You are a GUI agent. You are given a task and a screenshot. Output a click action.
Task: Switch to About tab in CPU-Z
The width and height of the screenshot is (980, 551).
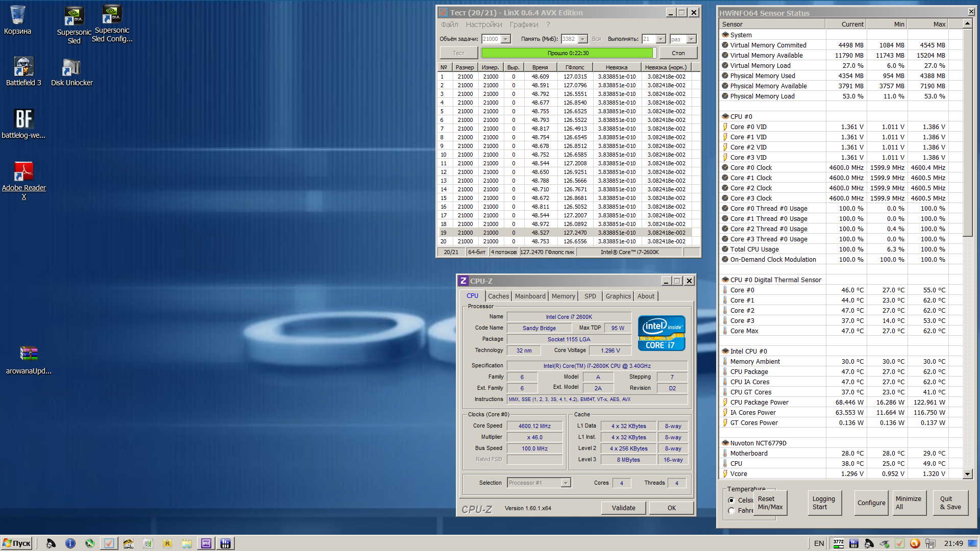(x=646, y=296)
